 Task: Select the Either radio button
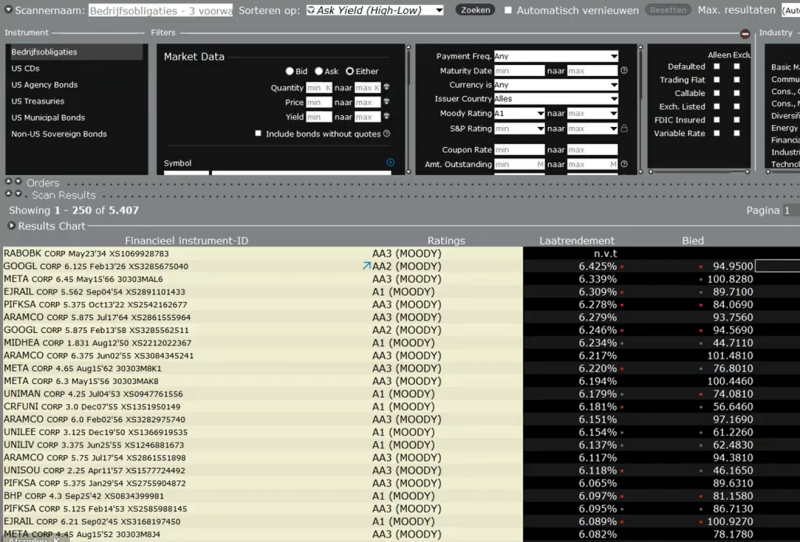[349, 71]
